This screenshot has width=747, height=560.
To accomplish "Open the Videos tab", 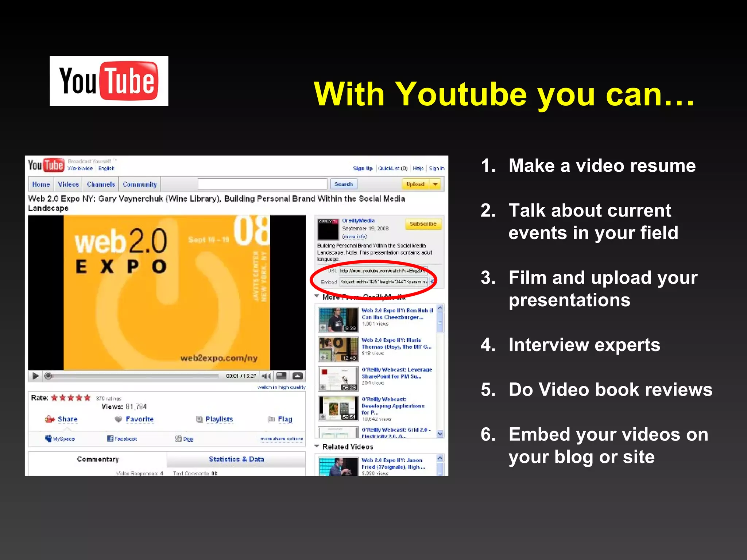I will click(68, 184).
